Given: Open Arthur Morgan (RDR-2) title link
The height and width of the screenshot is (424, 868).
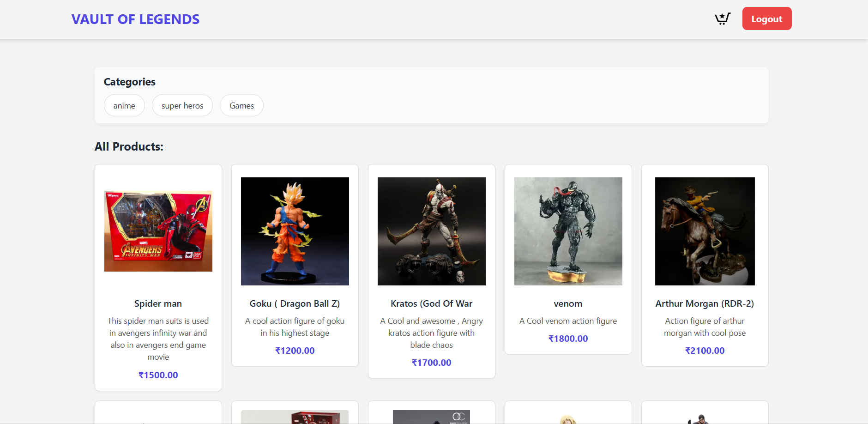Looking at the screenshot, I should [705, 303].
